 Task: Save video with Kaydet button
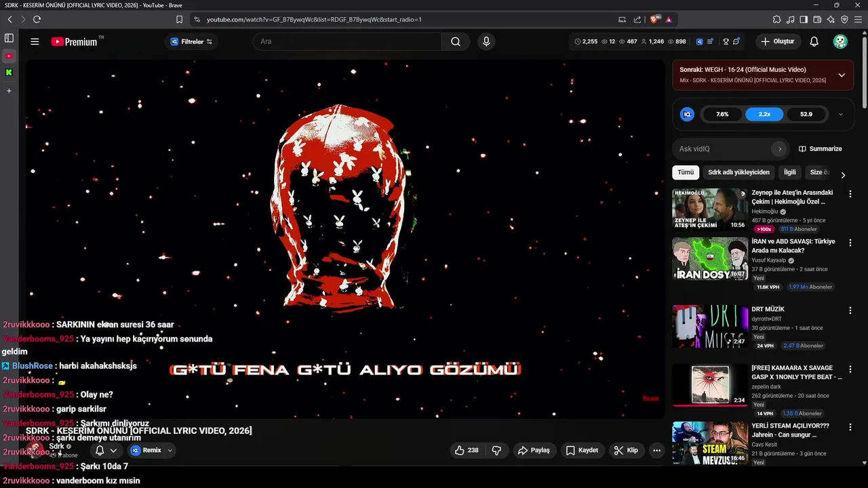click(582, 450)
